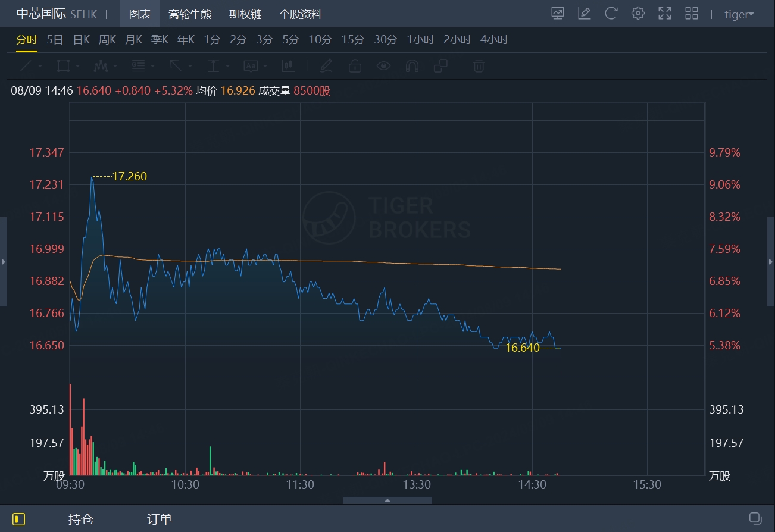The width and height of the screenshot is (775, 532).
Task: Toggle the magnet snap mode icon
Action: click(412, 65)
